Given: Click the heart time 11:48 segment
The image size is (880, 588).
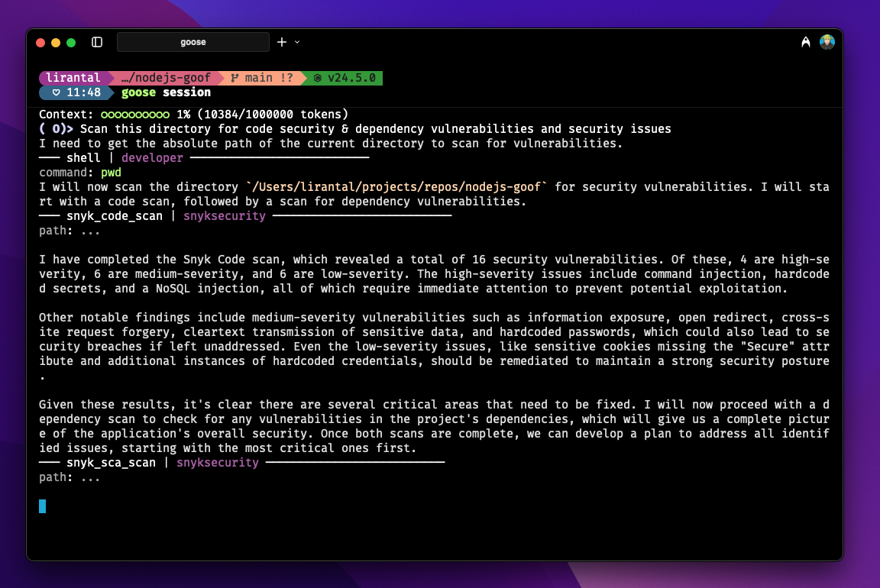Looking at the screenshot, I should click(76, 92).
